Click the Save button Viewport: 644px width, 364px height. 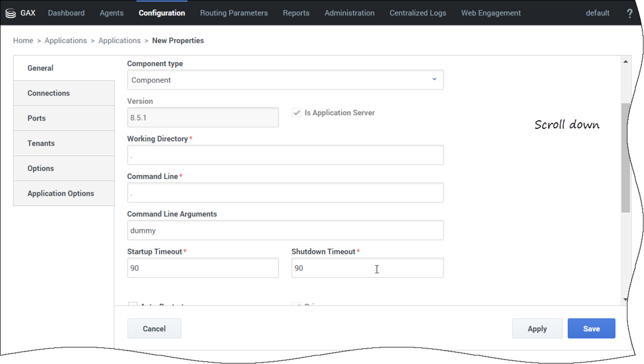[591, 328]
